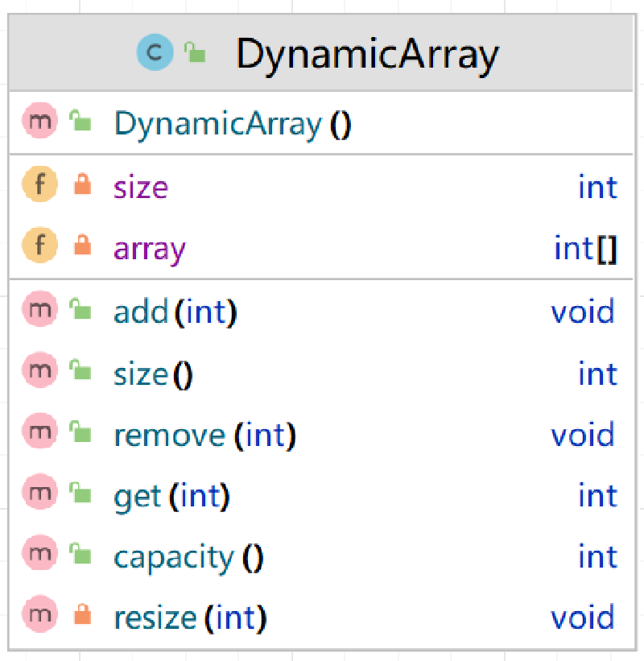Image resolution: width=644 pixels, height=661 pixels.
Task: Click the field icon of array field
Action: 39,245
